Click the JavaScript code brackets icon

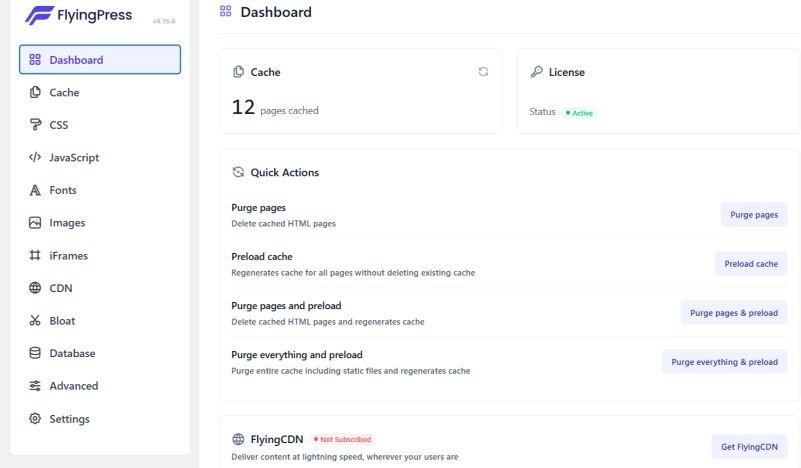(35, 157)
